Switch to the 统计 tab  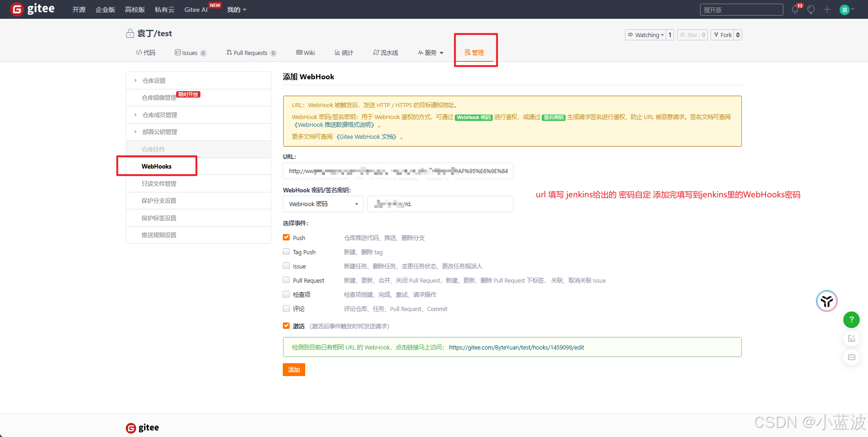(344, 53)
